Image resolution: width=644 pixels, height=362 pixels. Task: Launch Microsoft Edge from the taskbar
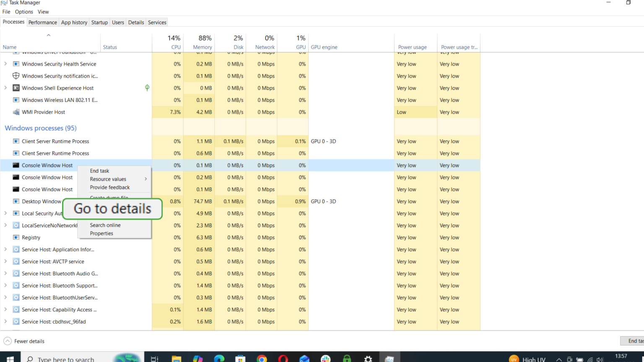point(219,359)
